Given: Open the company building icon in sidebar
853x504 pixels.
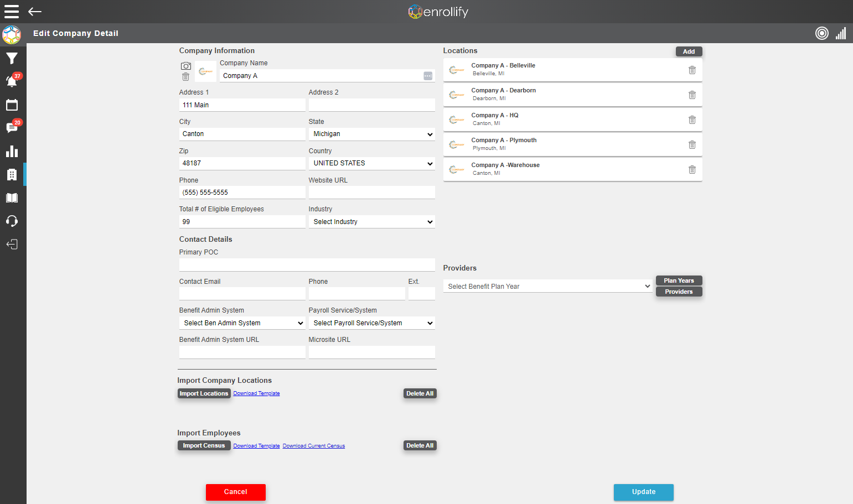Looking at the screenshot, I should click(12, 175).
